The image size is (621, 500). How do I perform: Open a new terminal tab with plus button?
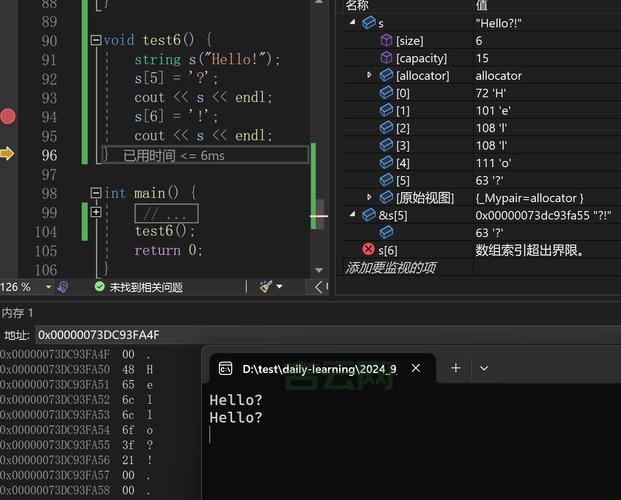(x=455, y=368)
